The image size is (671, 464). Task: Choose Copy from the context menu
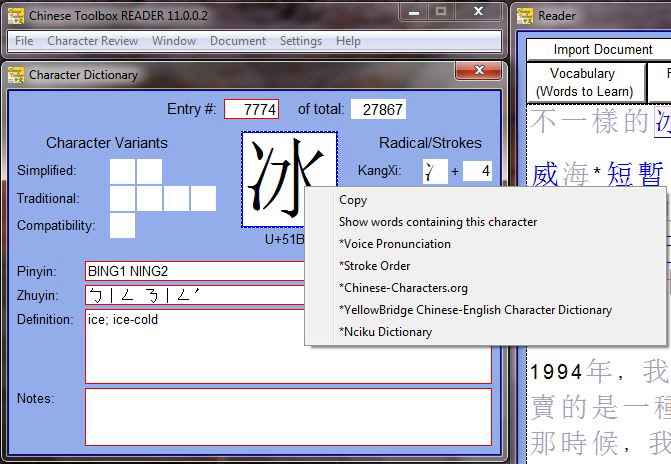pyautogui.click(x=485, y=200)
